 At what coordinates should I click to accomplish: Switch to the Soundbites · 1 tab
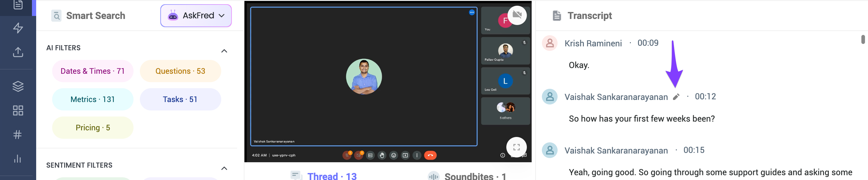click(x=467, y=176)
